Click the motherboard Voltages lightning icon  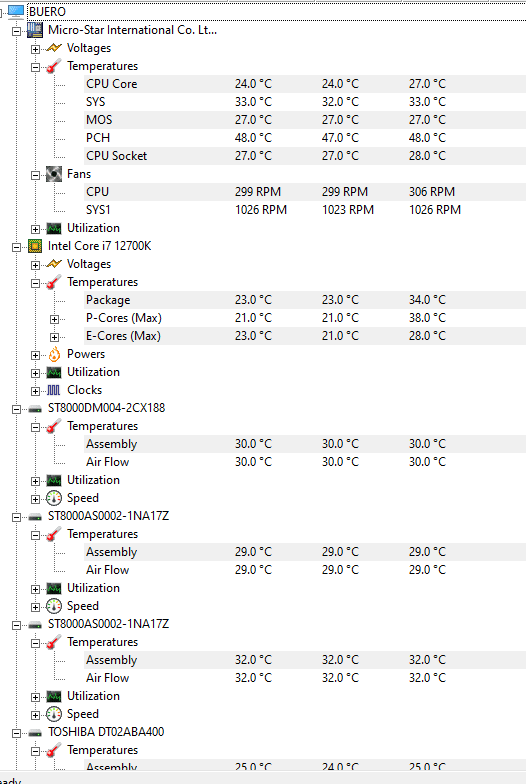[54, 48]
